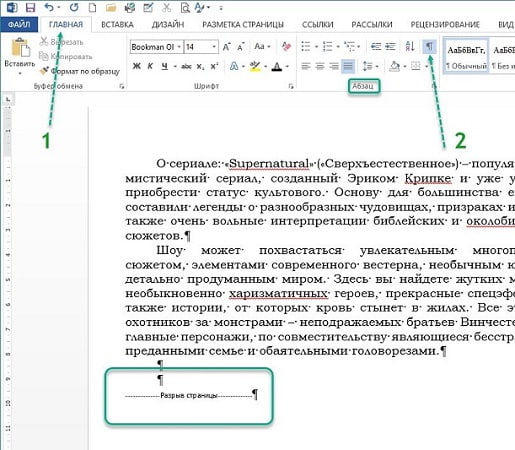Sort text A-Z icon
Screen dimensions: 515x450
[410, 46]
